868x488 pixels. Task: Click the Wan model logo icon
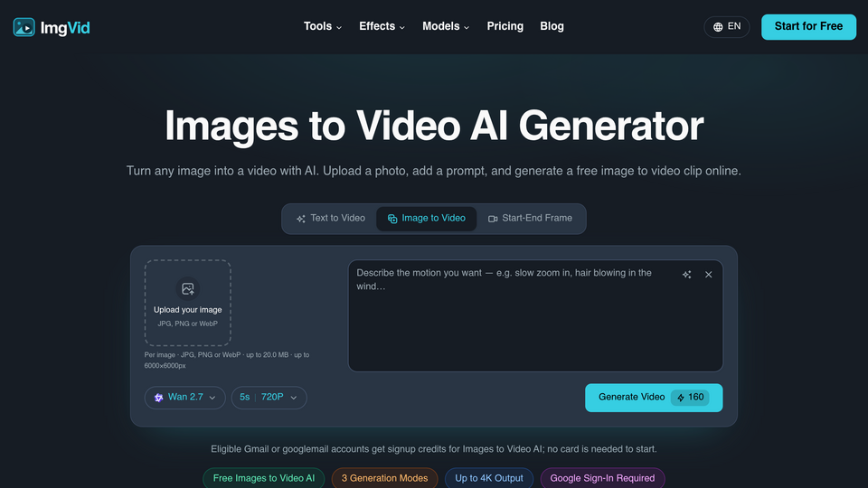[159, 398]
